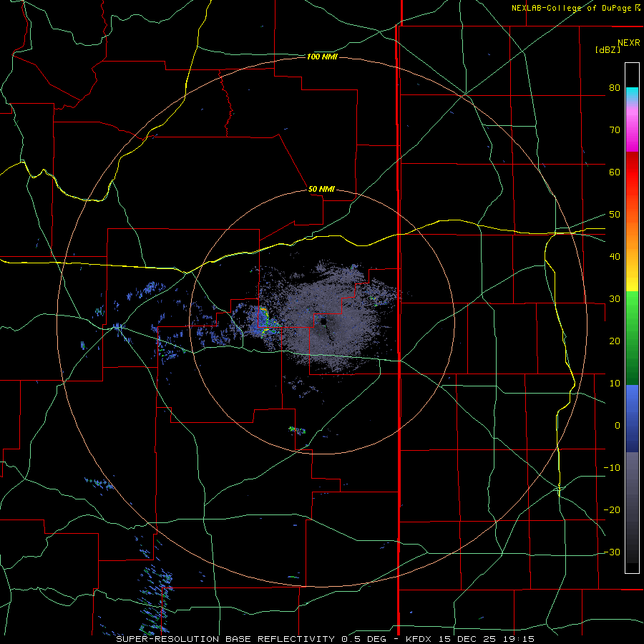644x644 pixels.
Task: Select the 60 value on the dBZ scale
Action: [615, 172]
